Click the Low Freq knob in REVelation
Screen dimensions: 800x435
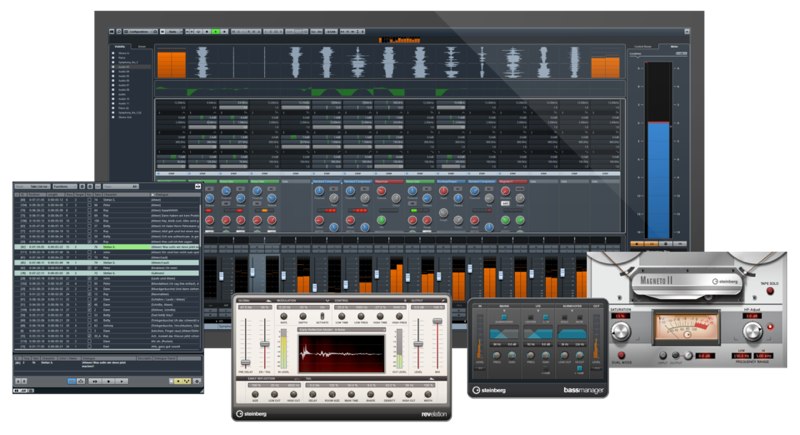click(361, 317)
